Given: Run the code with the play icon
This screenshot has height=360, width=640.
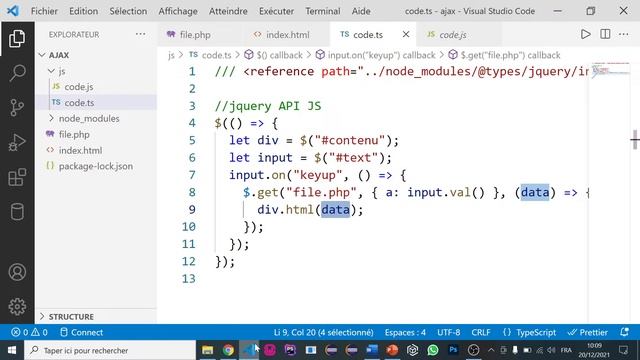Looking at the screenshot, I should (586, 34).
